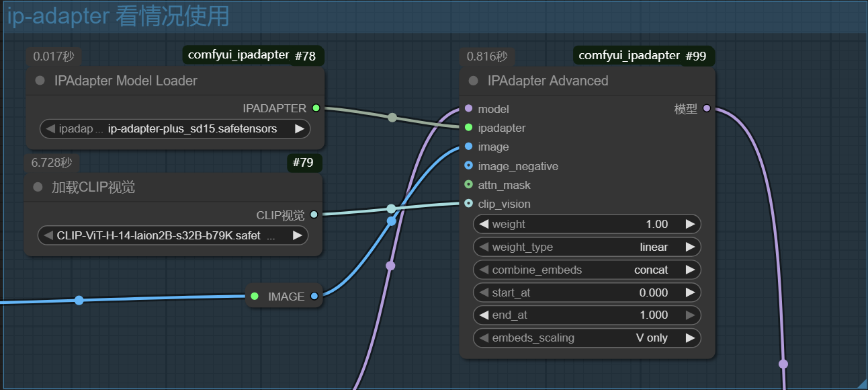This screenshot has height=390, width=868.
Task: Collapse the 加载CLIP视觉 node
Action: [x=38, y=187]
